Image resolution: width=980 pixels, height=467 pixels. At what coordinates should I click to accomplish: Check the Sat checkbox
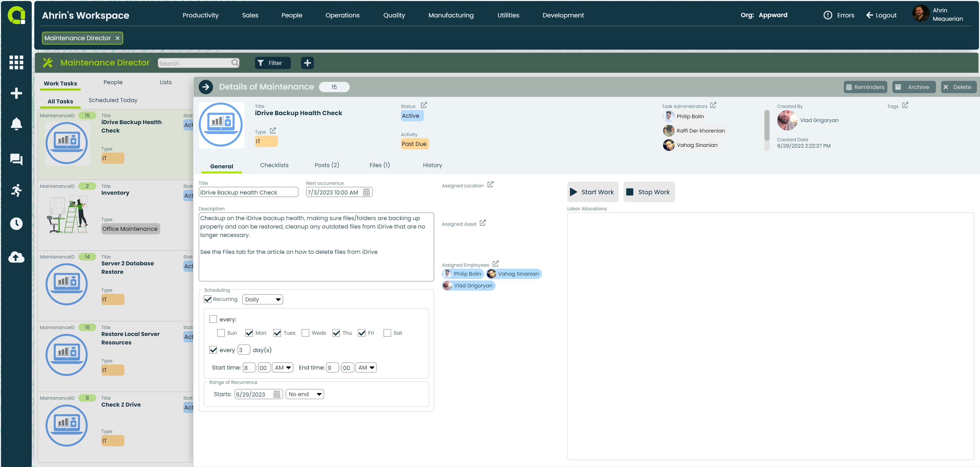pos(387,333)
